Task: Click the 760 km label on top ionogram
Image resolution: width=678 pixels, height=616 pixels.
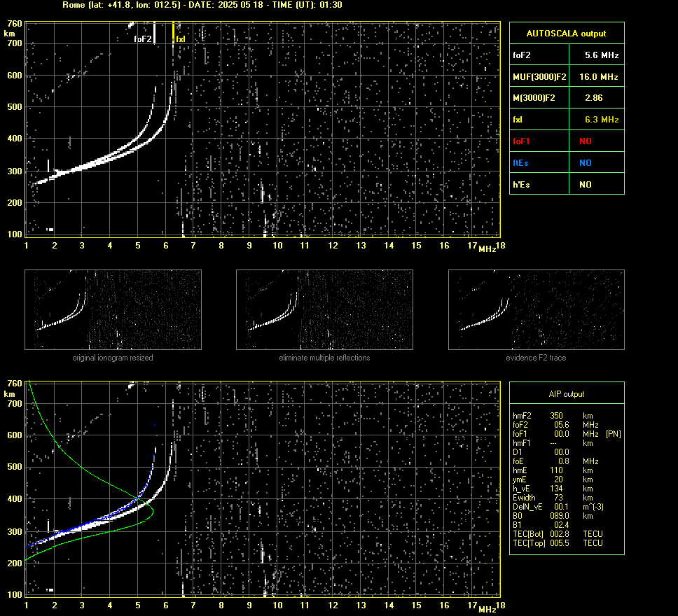Action: tap(14, 24)
